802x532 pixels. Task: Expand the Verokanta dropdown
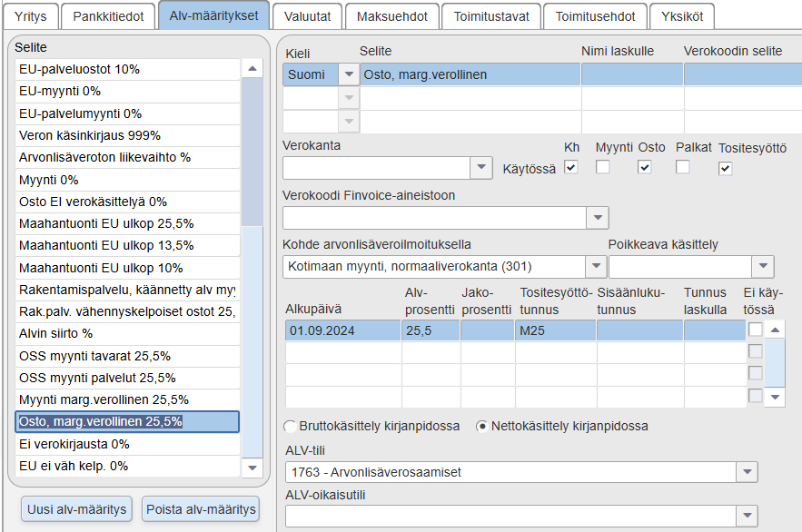tap(481, 168)
